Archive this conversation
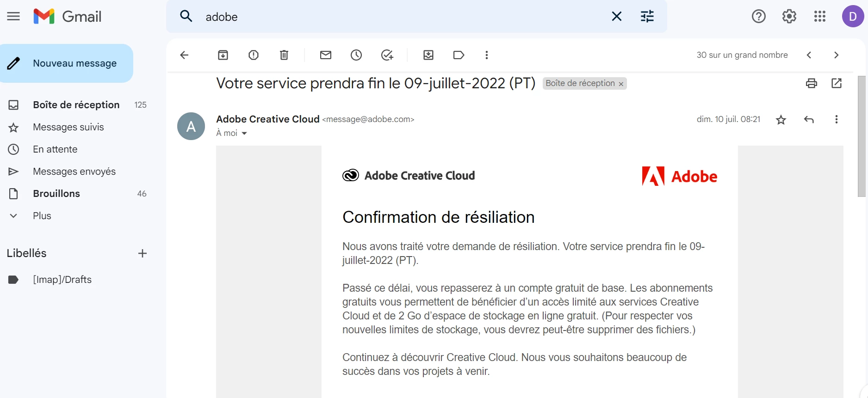868x398 pixels. pos(223,55)
